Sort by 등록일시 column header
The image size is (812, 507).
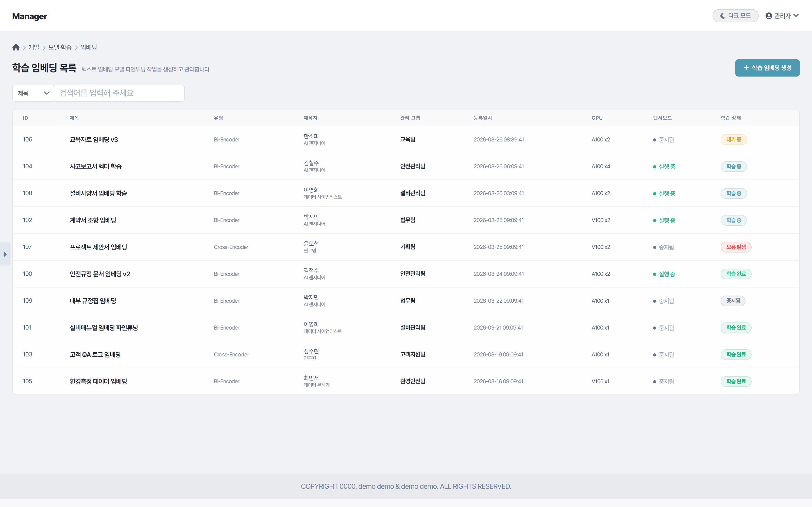482,118
